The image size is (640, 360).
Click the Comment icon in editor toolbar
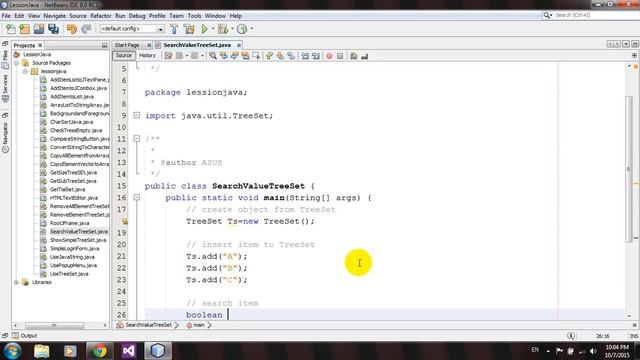point(353,56)
